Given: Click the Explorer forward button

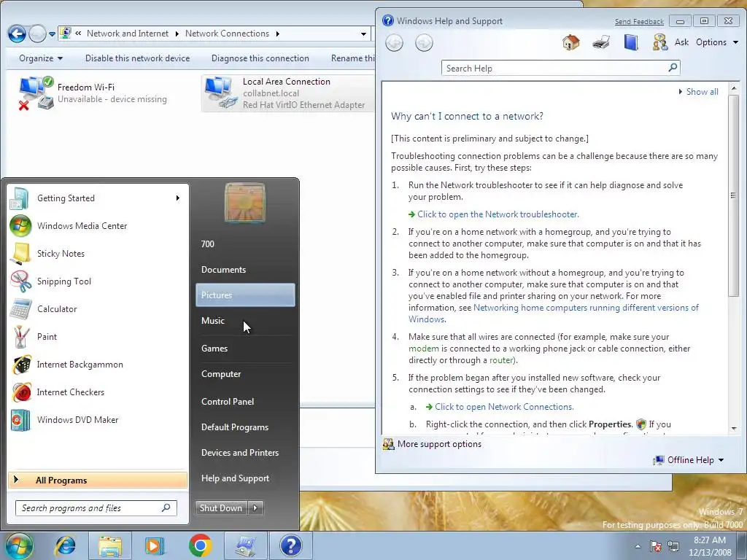Looking at the screenshot, I should [37, 34].
